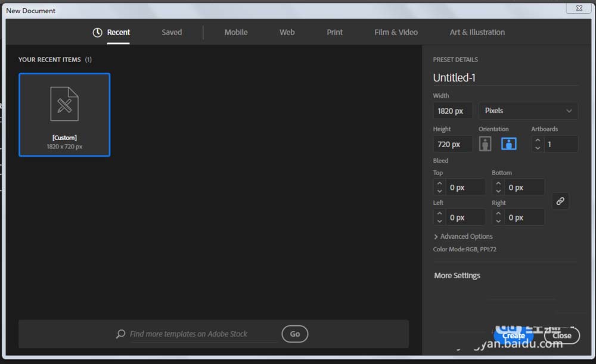Decrease the Bottom bleed value
Viewport: 596px width, 364px height.
coord(498,191)
